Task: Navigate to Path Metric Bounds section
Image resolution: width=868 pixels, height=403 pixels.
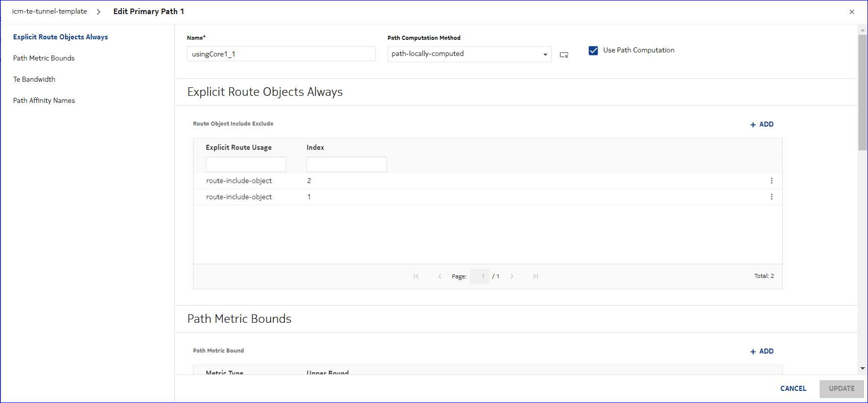Action: click(x=44, y=58)
